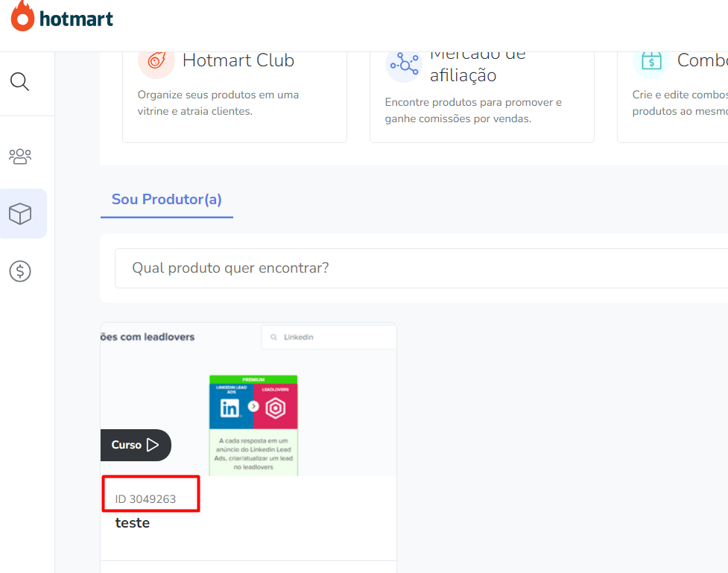Open the Combo card title
The width and height of the screenshot is (728, 573).
[x=702, y=60]
